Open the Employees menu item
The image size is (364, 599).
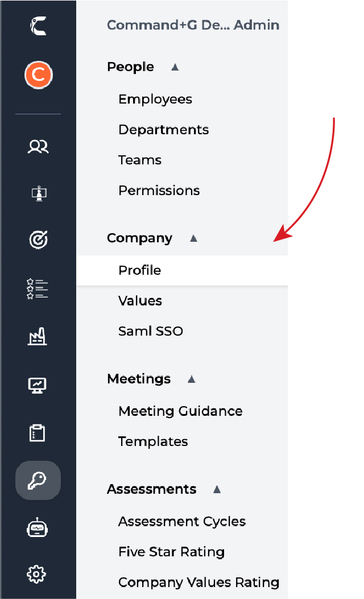(x=155, y=100)
